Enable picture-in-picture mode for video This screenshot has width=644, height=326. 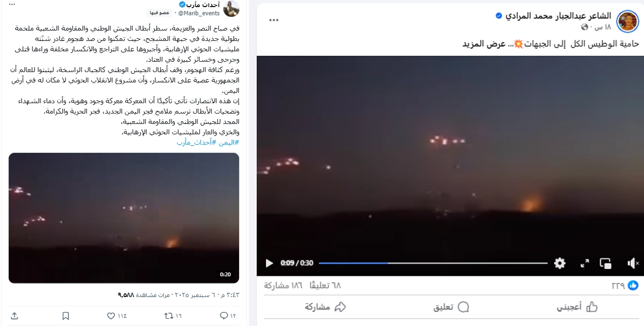coord(605,263)
